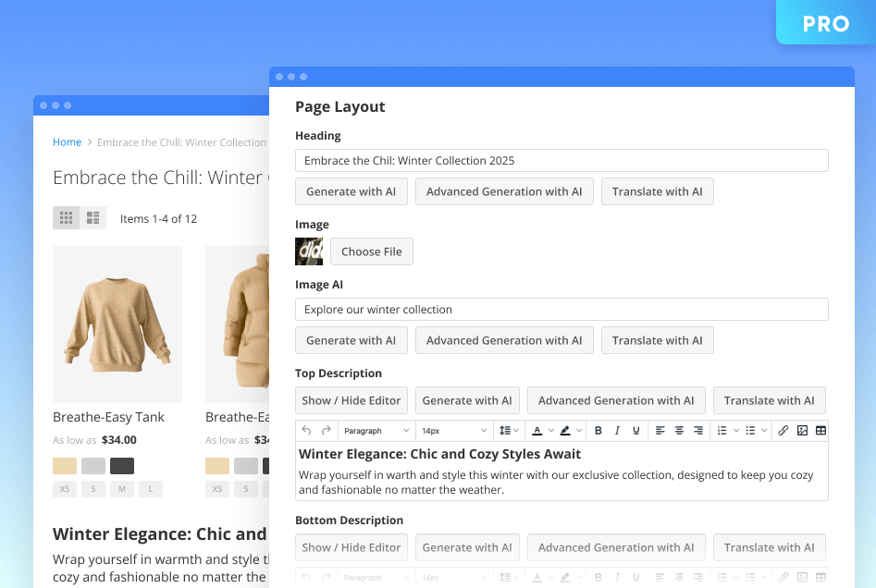Pick the beige color swatch for Breathe-Easy Tank
Image resolution: width=876 pixels, height=588 pixels.
click(x=65, y=466)
